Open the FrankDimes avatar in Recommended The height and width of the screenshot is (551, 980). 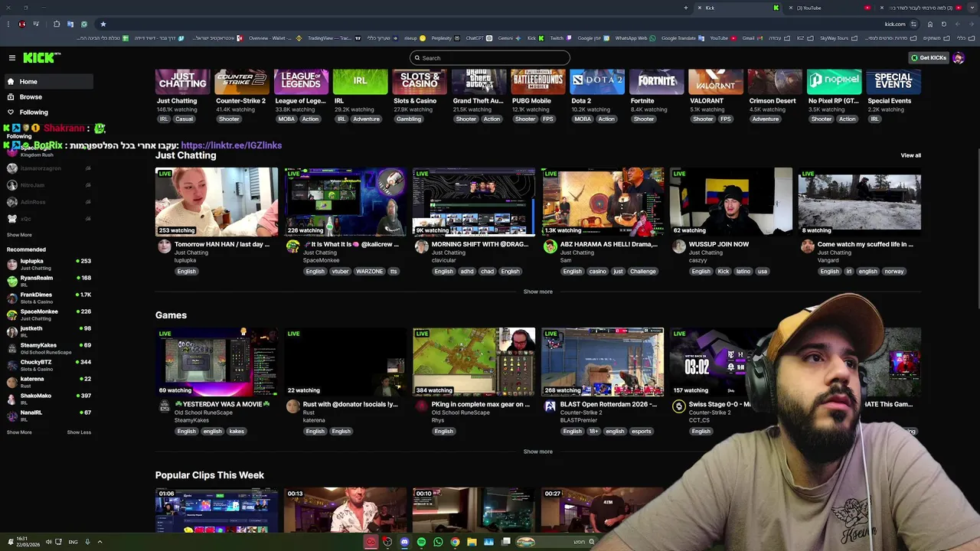coord(11,298)
